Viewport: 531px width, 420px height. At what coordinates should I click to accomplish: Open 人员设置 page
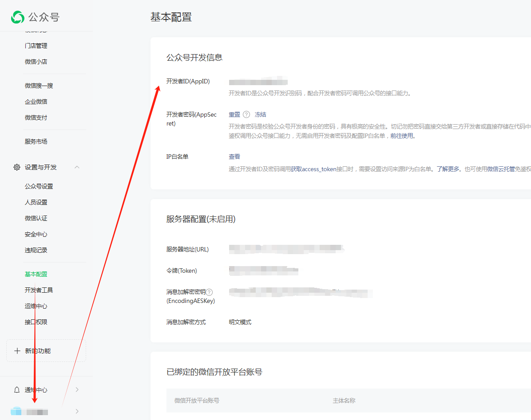(x=36, y=202)
